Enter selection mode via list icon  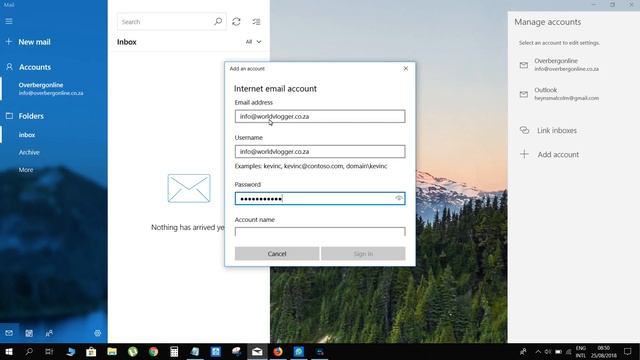coord(256,22)
